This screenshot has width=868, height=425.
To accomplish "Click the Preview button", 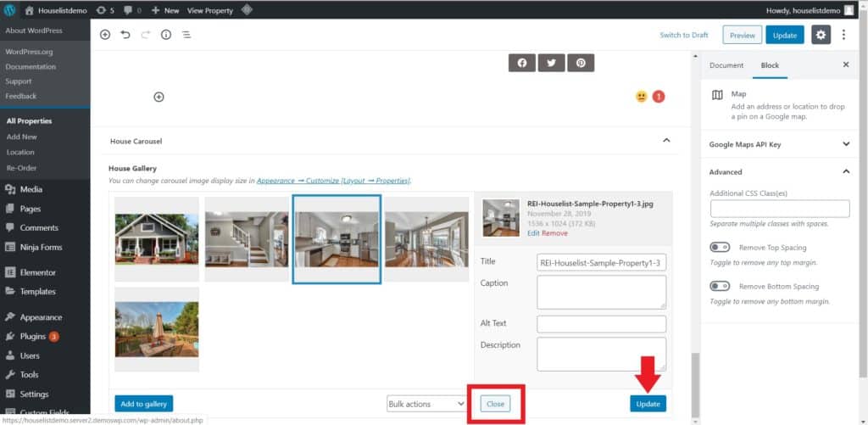I will click(743, 35).
